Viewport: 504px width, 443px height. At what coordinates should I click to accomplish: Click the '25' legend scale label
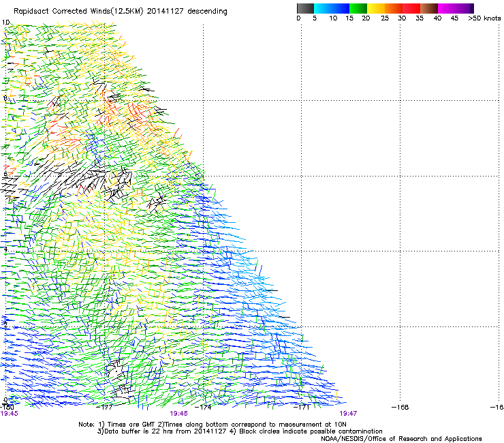[x=385, y=18]
